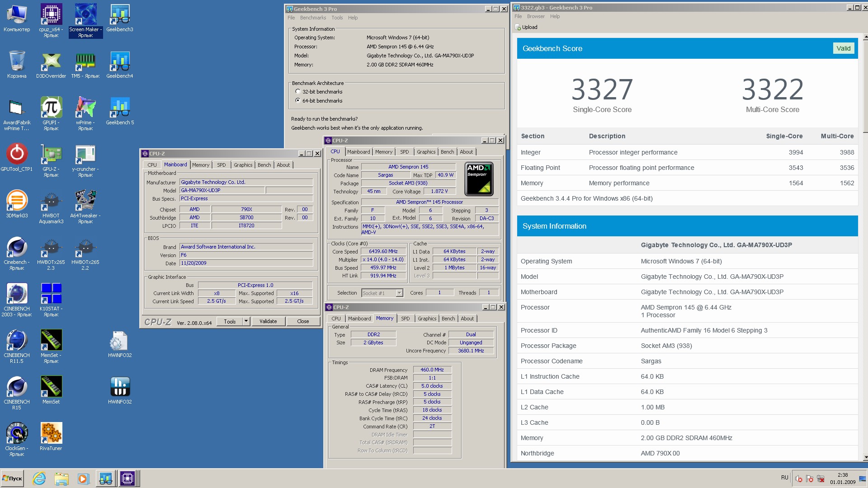Open Socket #1 selection dropdown in CPU-Z
The image size is (868, 488).
coord(382,293)
